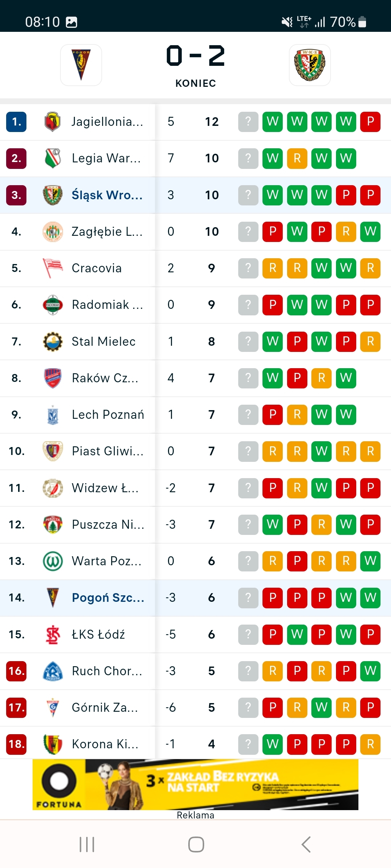Tap Jagiellonia's red P last-match badge
This screenshot has width=391, height=868.
[x=370, y=122]
